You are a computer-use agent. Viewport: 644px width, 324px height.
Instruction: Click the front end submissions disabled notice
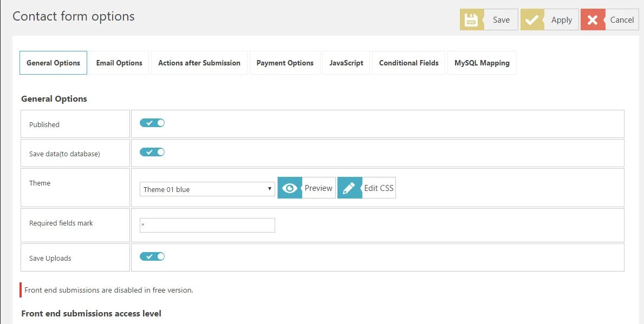point(109,290)
